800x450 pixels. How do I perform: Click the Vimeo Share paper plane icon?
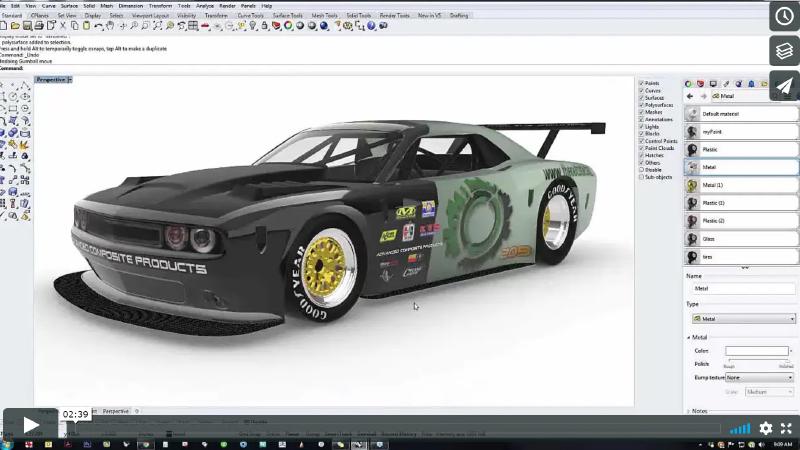click(x=784, y=85)
